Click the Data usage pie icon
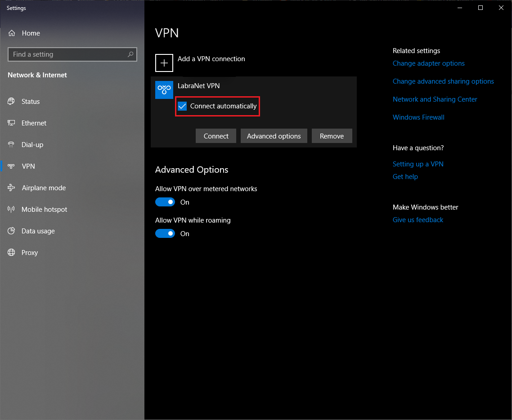 tap(11, 231)
